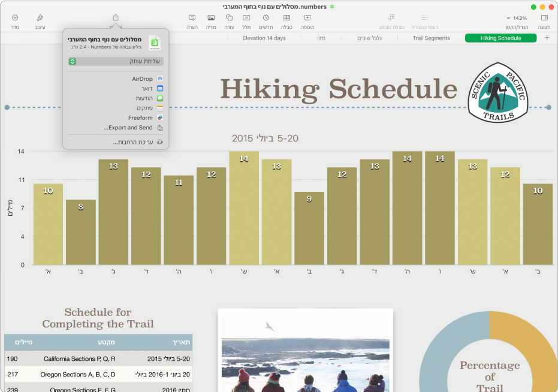
Task: Click the Insert (הוספה) toolbar icon
Action: tap(307, 17)
